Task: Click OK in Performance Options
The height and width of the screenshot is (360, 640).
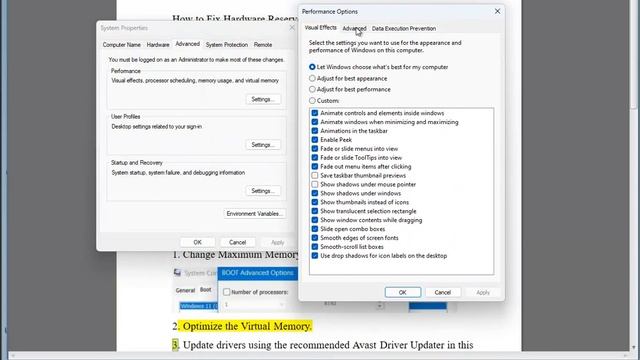Action: tap(402, 292)
